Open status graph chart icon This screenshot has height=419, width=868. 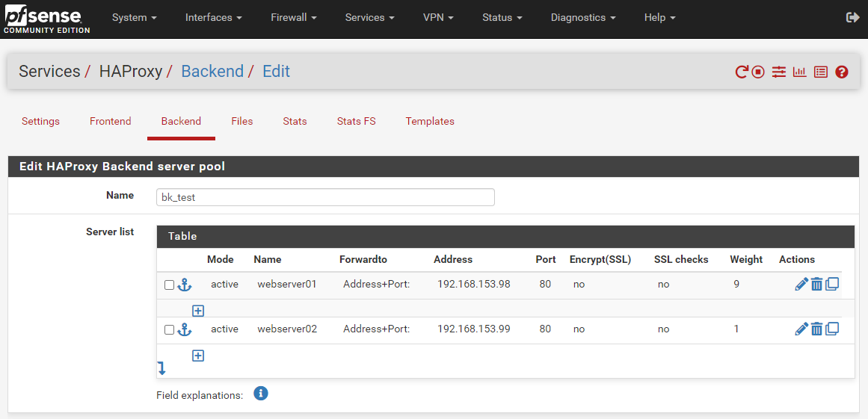tap(799, 72)
